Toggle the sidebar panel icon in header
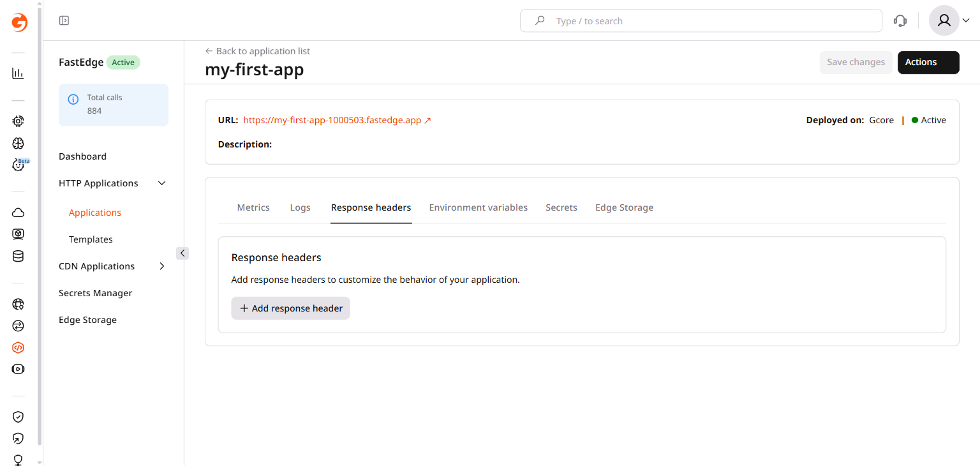The image size is (980, 466). tap(64, 20)
